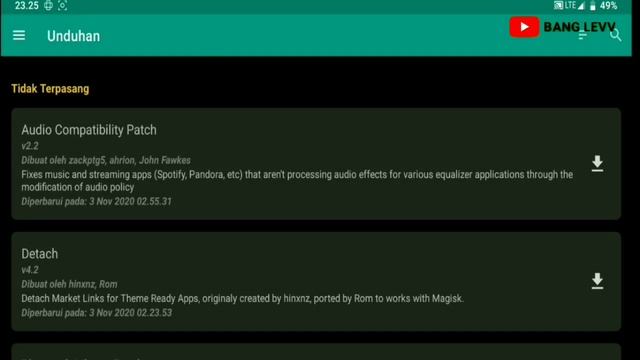The image size is (640, 360).
Task: Click the BANG LEVV channel text
Action: pyautogui.click(x=579, y=27)
